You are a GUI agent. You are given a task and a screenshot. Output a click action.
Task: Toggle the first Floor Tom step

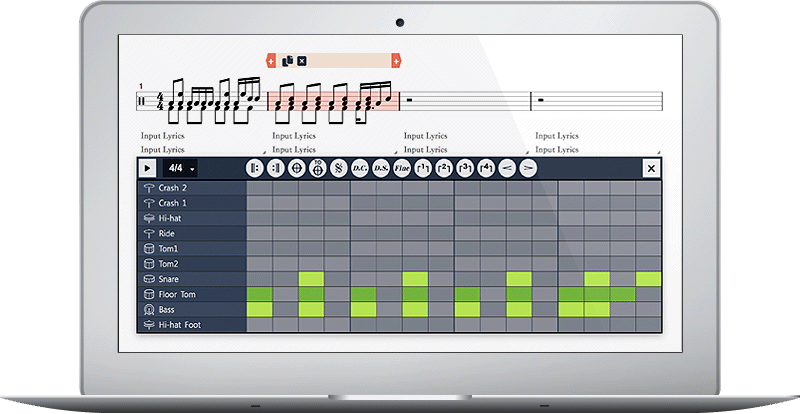(259, 294)
